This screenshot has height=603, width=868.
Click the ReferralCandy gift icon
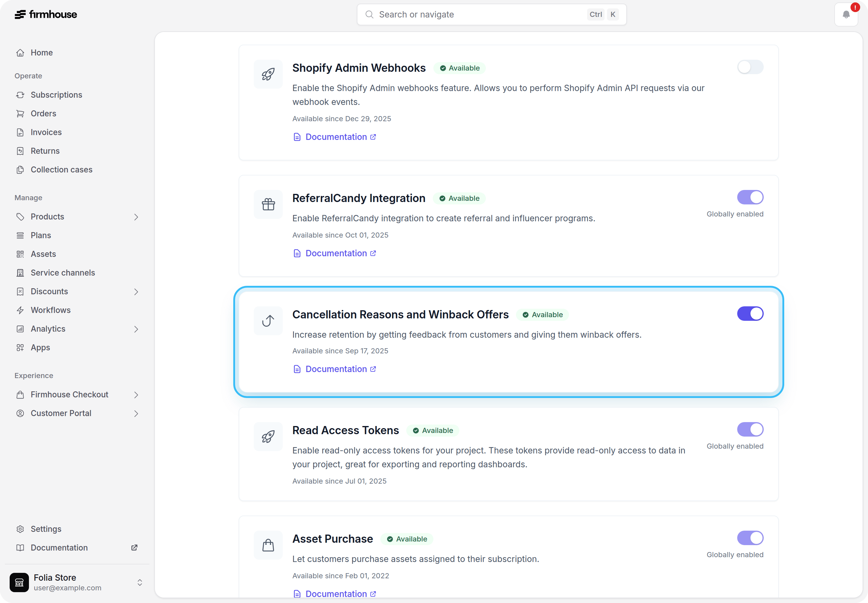coord(268,204)
